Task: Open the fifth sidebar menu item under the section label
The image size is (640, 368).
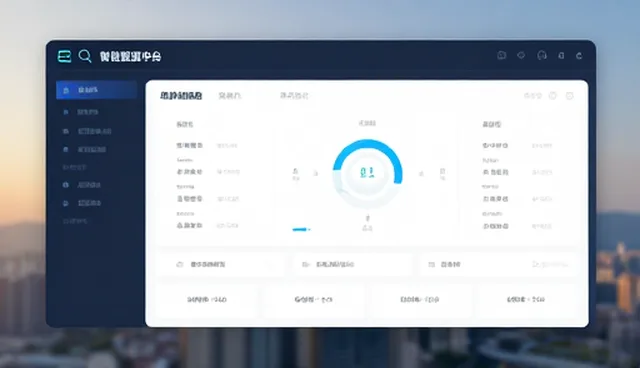Action: (82, 185)
